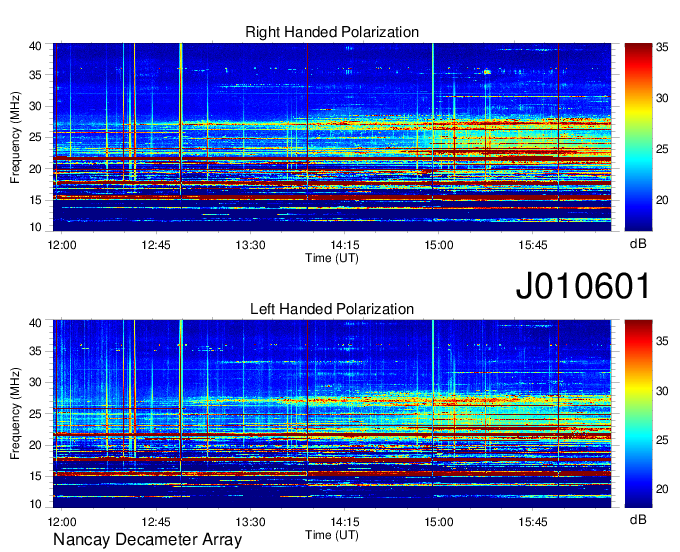This screenshot has height=552, width=680.
Task: Click the 20 dB tick on Right Handed colorbar
Action: coord(662,200)
